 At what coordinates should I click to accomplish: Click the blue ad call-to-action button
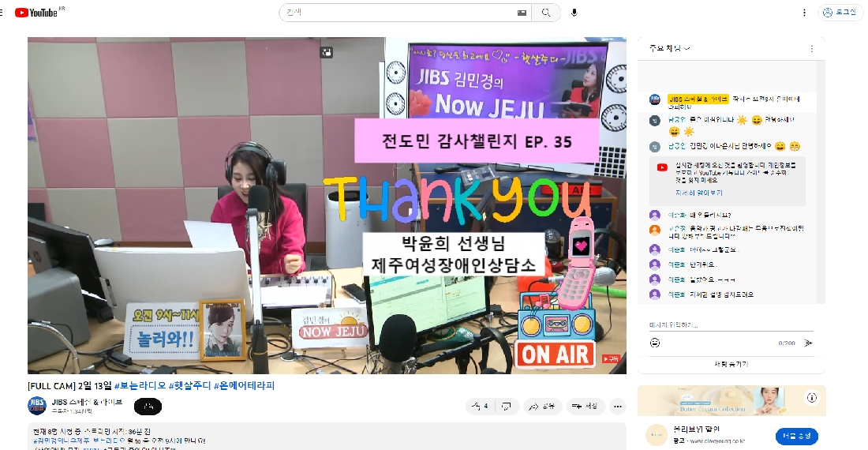click(x=797, y=436)
